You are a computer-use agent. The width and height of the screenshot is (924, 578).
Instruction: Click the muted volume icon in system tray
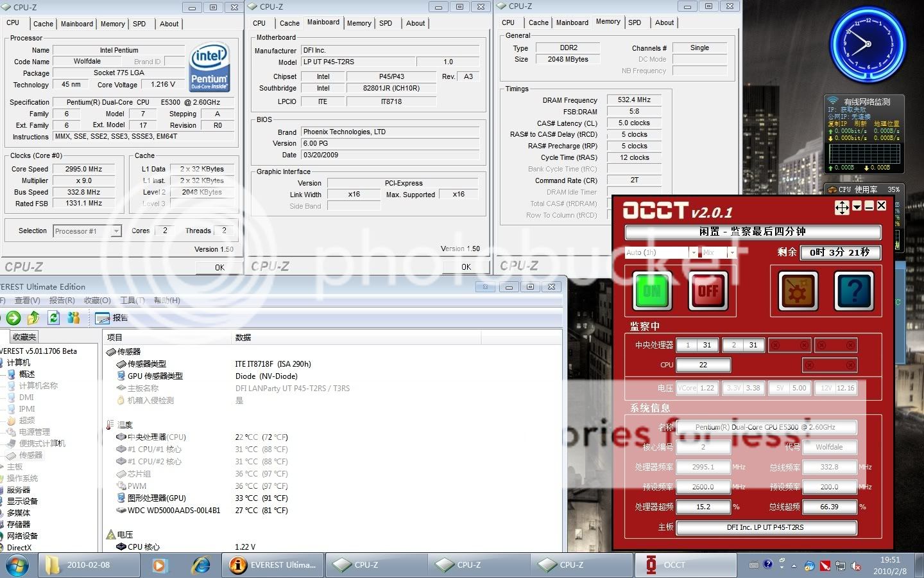pos(855,566)
